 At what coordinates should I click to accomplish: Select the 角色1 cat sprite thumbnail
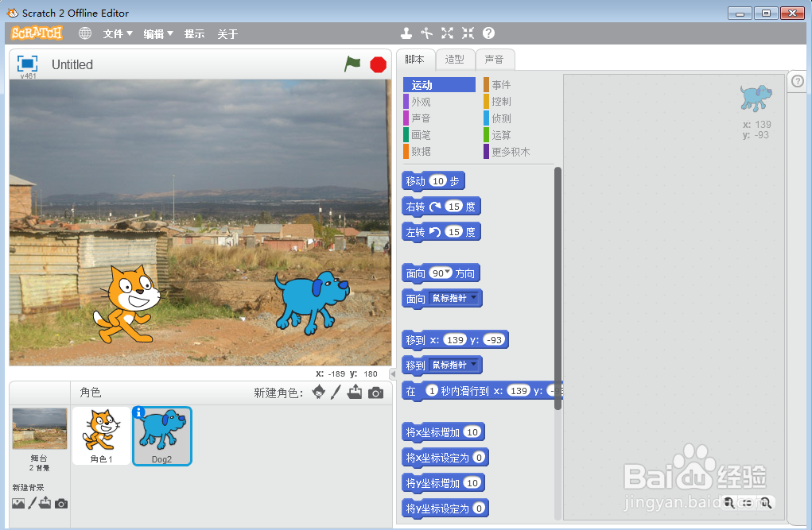102,435
